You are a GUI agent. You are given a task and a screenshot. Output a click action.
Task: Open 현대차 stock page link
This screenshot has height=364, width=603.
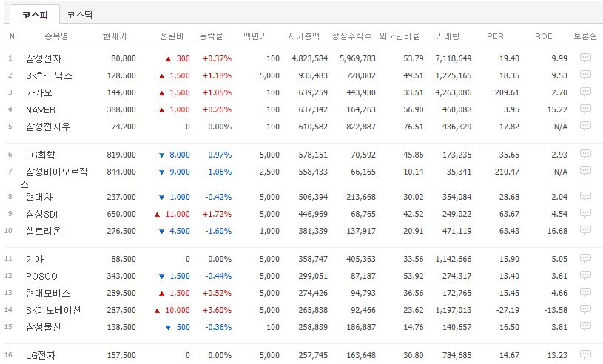coord(38,197)
